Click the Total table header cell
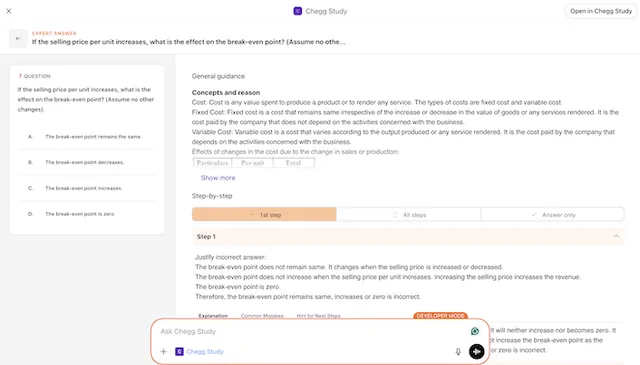The image size is (640, 365). coord(293,163)
